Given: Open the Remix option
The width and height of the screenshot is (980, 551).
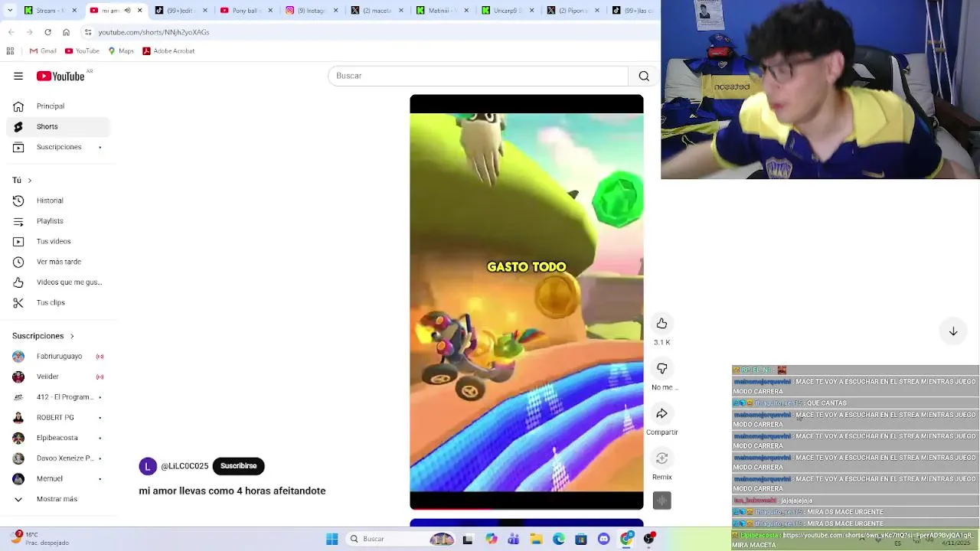Looking at the screenshot, I should (x=661, y=458).
